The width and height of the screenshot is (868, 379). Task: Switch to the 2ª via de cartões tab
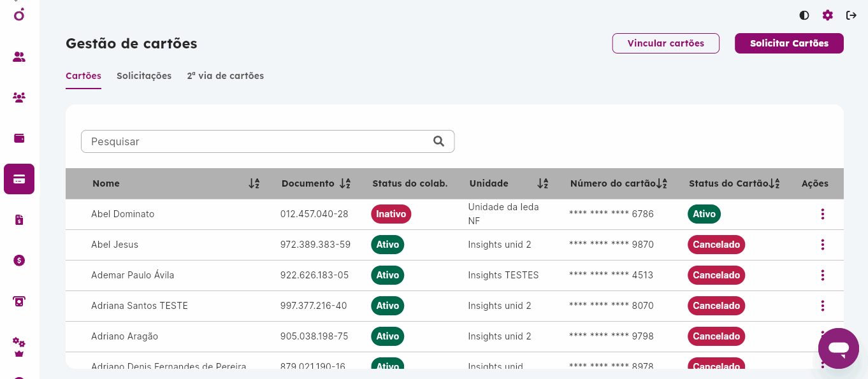[x=225, y=76]
